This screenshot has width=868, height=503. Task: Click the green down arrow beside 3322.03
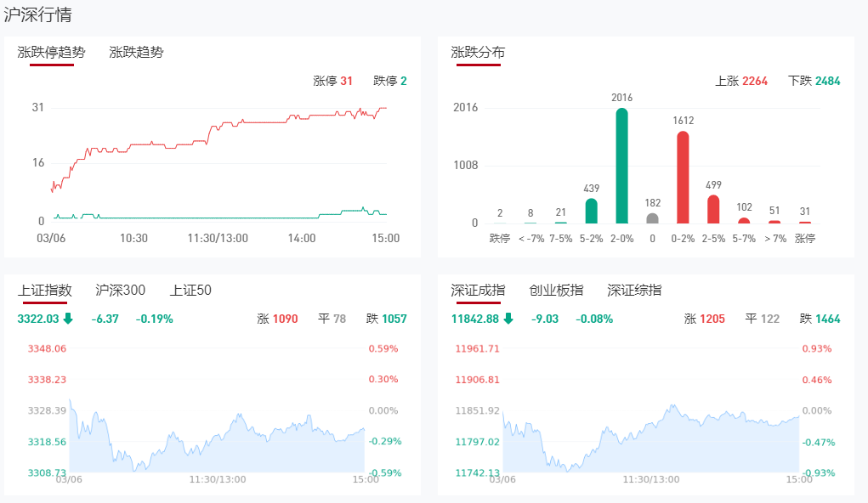click(x=68, y=319)
